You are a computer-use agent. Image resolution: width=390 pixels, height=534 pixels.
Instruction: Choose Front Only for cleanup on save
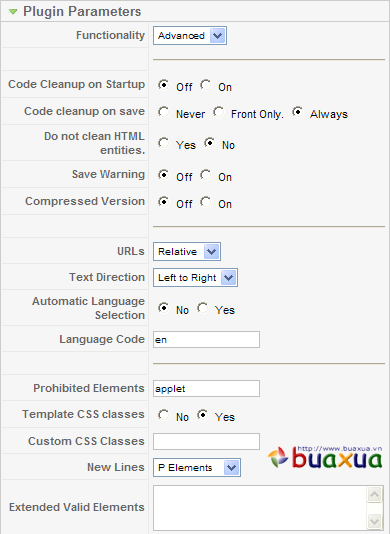coord(218,112)
